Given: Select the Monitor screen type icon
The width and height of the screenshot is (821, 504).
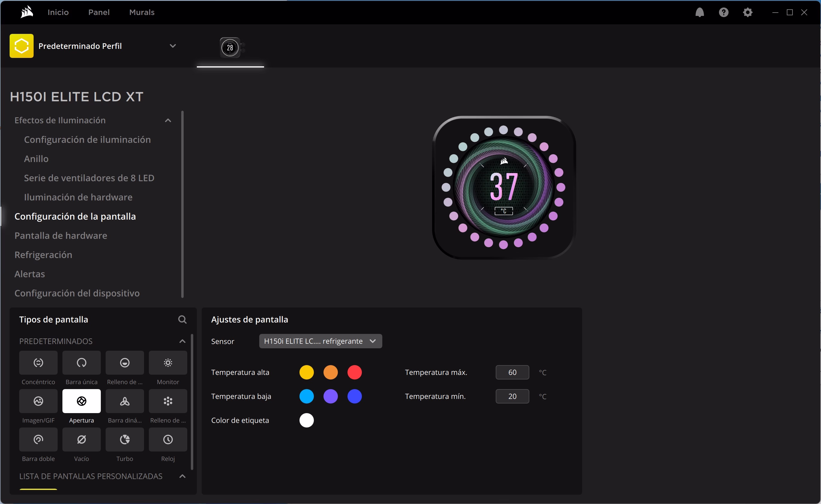Looking at the screenshot, I should (x=168, y=363).
